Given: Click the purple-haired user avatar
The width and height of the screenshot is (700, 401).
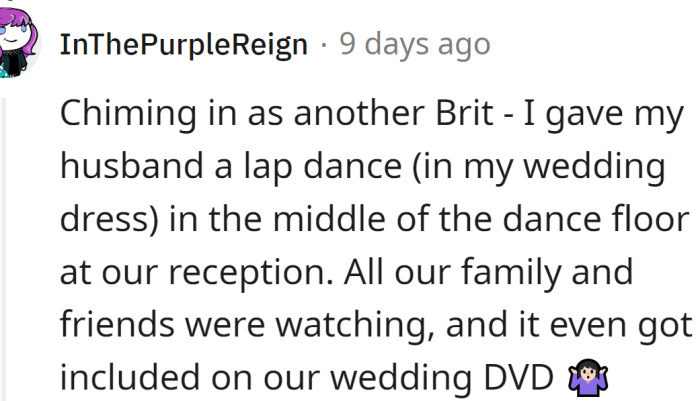Looking at the screenshot, I should tap(18, 38).
